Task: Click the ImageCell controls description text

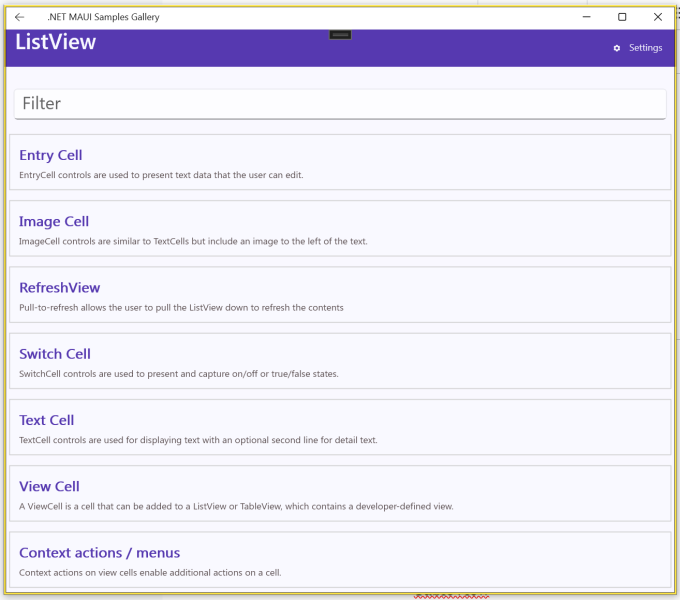Action: [x=193, y=241]
